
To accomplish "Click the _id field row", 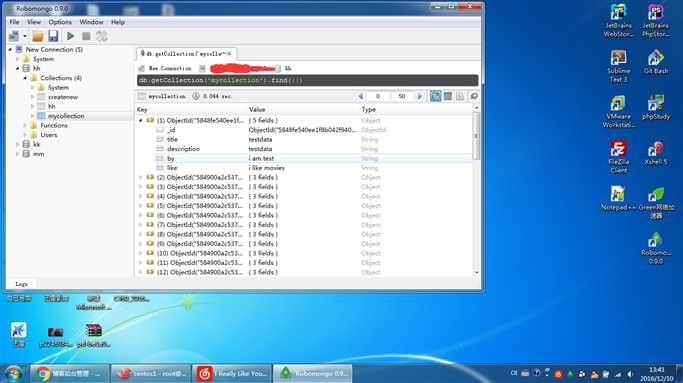I will pyautogui.click(x=304, y=130).
